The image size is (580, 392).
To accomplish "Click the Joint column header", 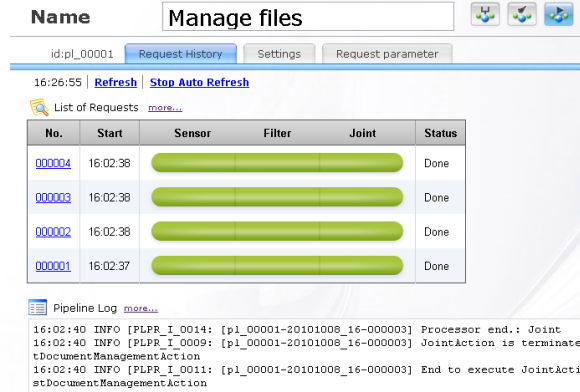I will (x=362, y=133).
